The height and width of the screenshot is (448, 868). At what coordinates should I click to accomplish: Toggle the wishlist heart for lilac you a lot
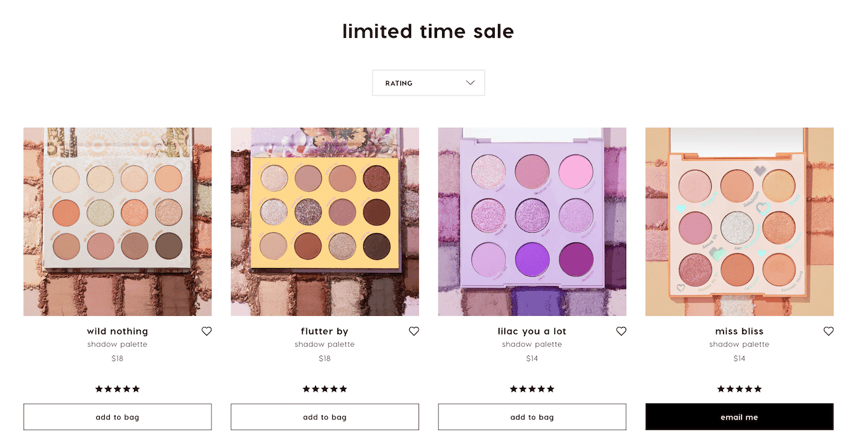(x=621, y=331)
